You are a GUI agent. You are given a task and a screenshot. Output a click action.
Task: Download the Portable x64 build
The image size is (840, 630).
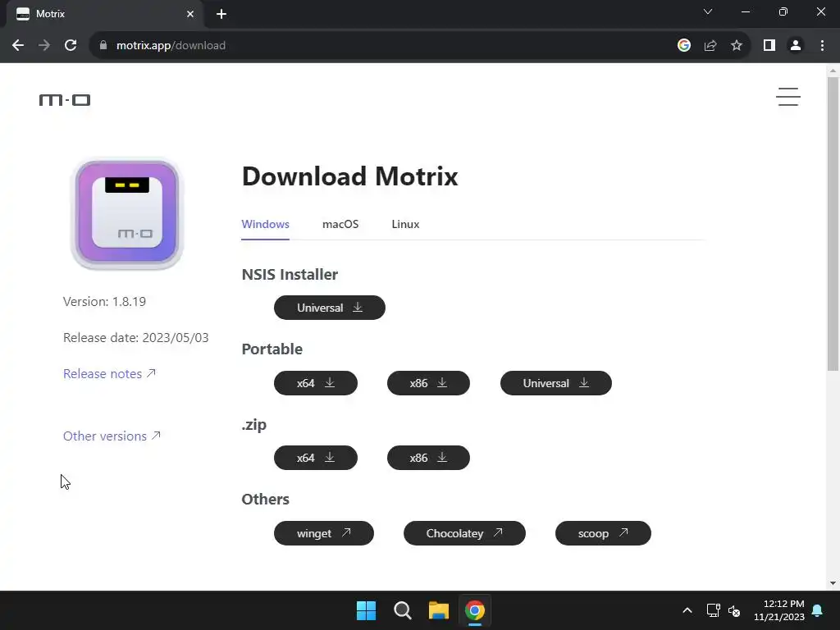coord(316,383)
